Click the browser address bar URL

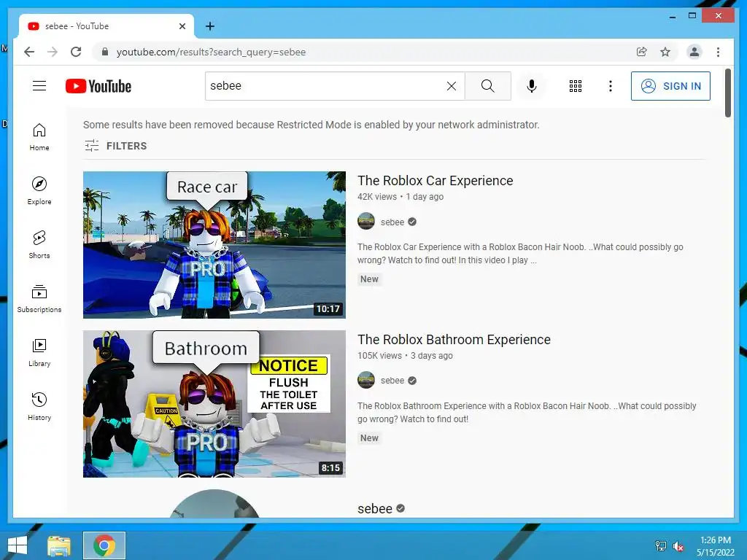pos(211,52)
